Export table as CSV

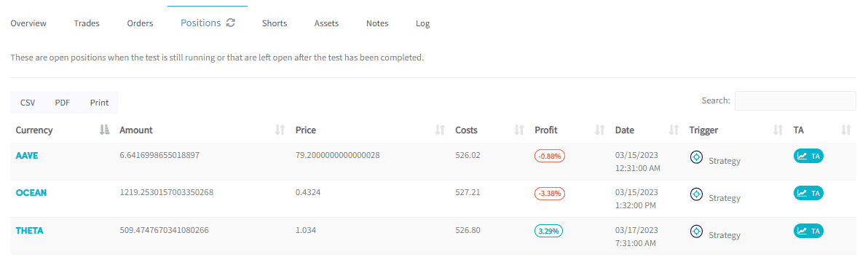pyautogui.click(x=28, y=103)
